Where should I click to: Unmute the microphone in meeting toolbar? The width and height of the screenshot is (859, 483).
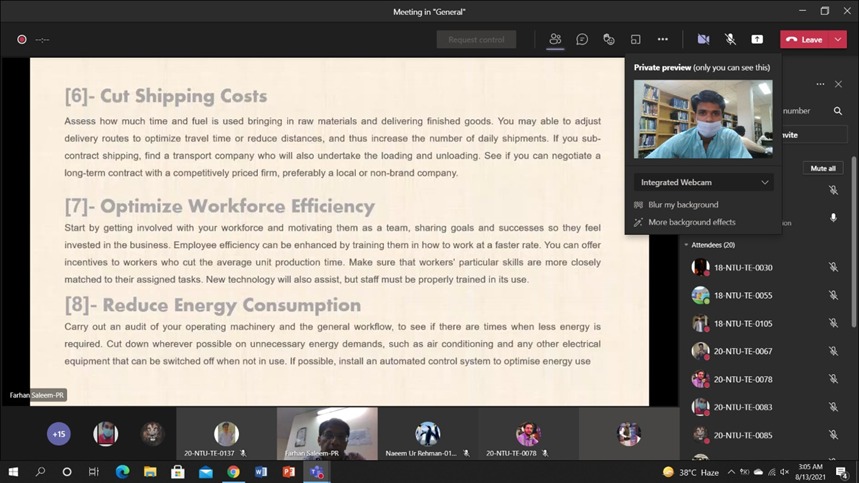click(x=730, y=39)
